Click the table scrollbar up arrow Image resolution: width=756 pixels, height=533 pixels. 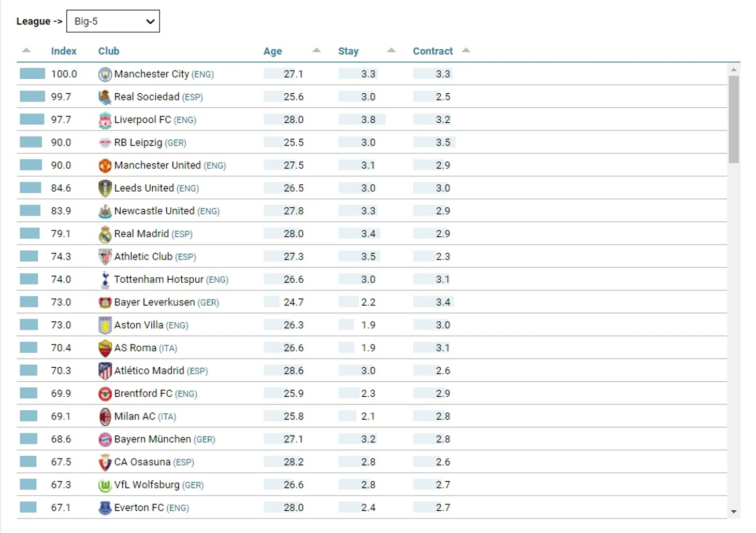[x=733, y=69]
